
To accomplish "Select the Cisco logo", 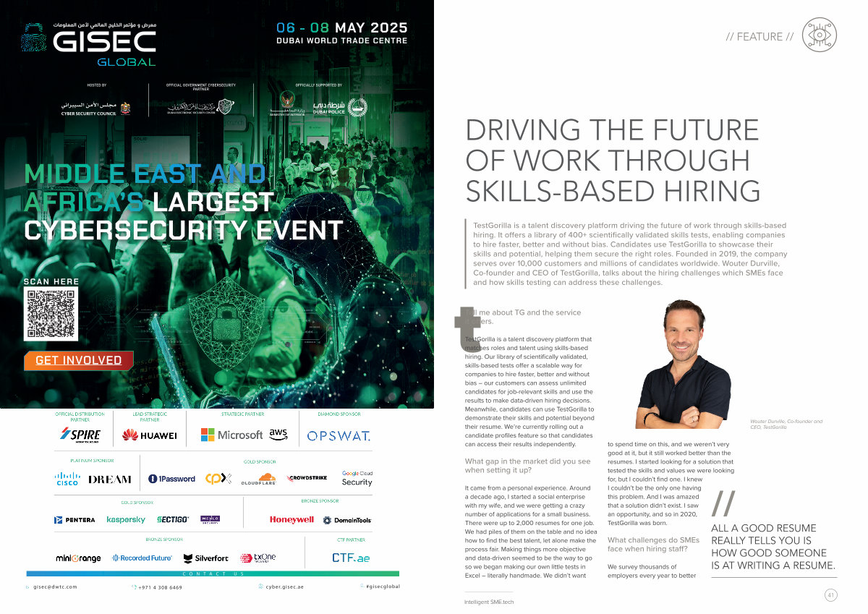I will click(67, 478).
